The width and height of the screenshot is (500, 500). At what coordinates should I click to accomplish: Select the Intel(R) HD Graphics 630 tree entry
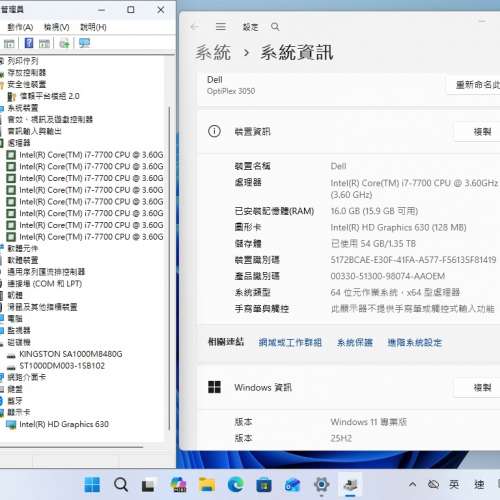point(64,424)
